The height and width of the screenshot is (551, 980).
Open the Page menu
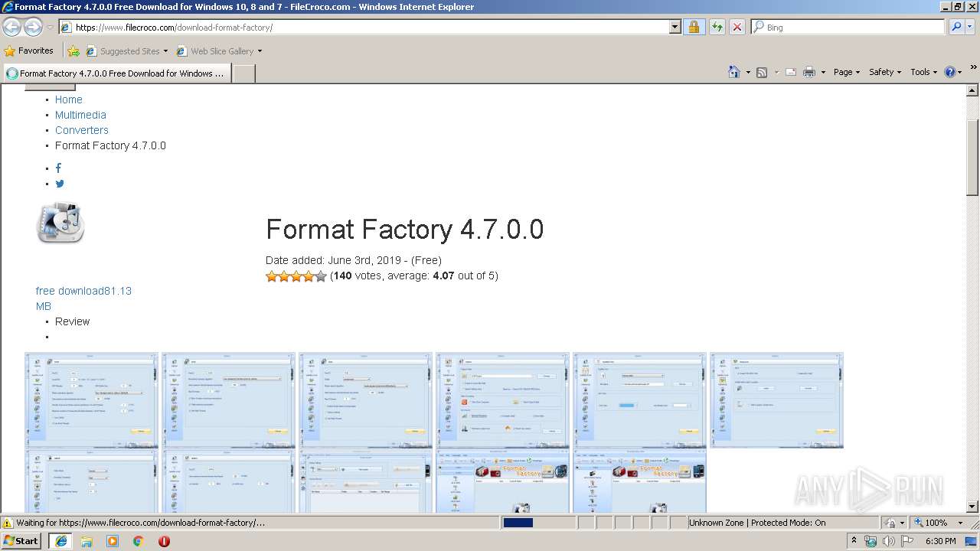pyautogui.click(x=847, y=72)
